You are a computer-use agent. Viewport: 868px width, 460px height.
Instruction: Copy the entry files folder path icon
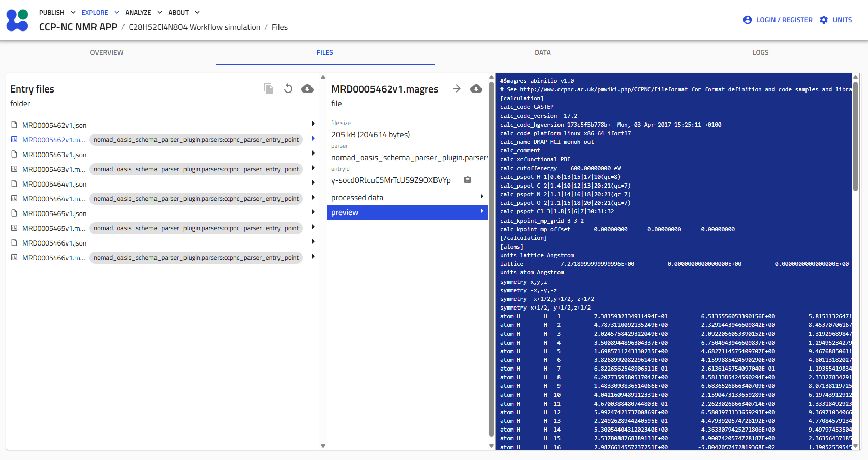269,89
